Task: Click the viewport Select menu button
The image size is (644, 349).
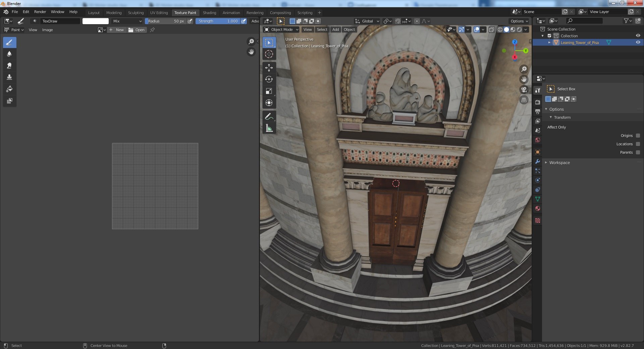Action: [322, 30]
